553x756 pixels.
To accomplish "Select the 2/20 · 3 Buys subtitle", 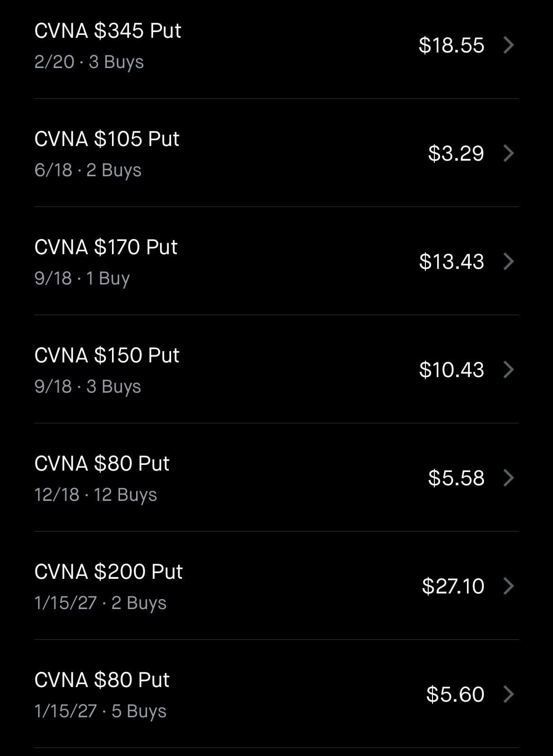I will tap(89, 62).
